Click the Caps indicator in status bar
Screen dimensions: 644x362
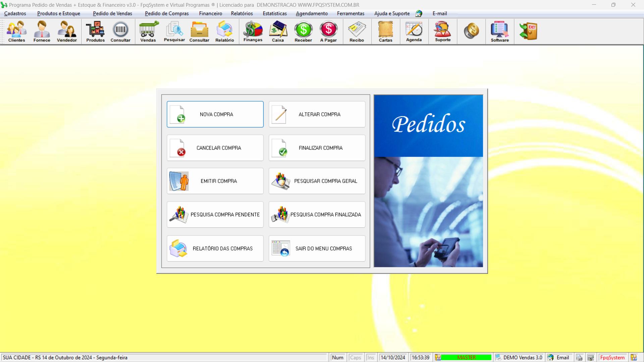pos(356,358)
